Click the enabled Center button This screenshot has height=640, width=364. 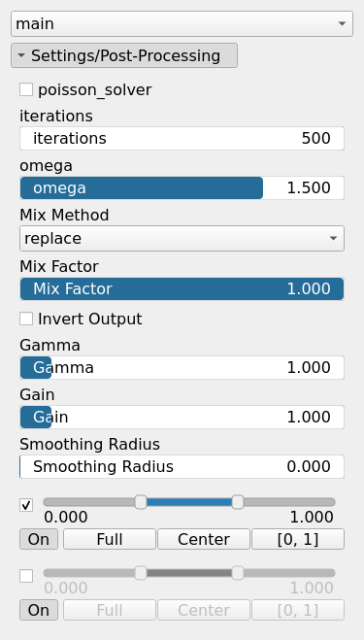[204, 539]
